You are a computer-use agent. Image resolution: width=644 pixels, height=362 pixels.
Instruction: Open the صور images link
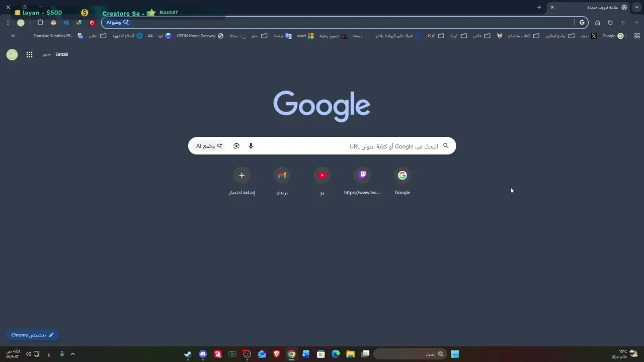(46, 54)
